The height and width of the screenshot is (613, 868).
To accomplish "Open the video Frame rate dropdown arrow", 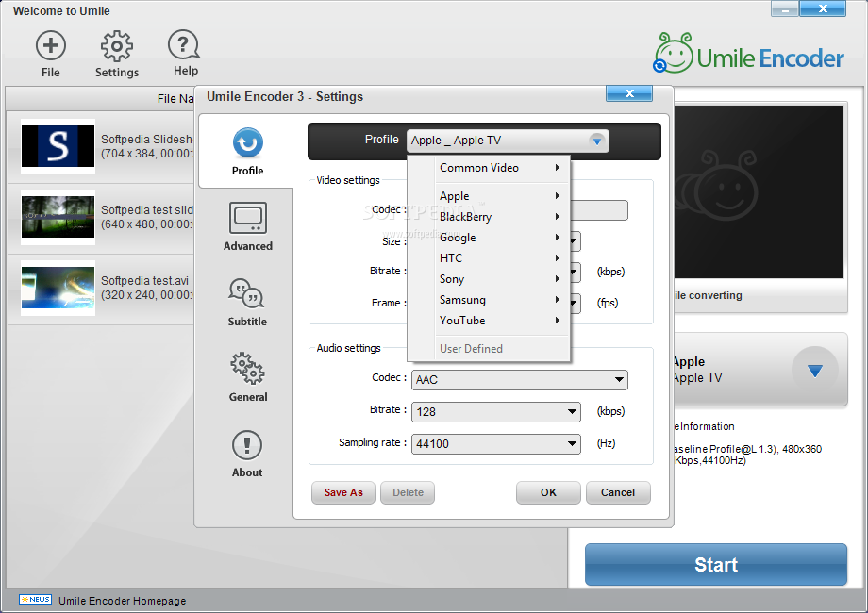I will [575, 303].
